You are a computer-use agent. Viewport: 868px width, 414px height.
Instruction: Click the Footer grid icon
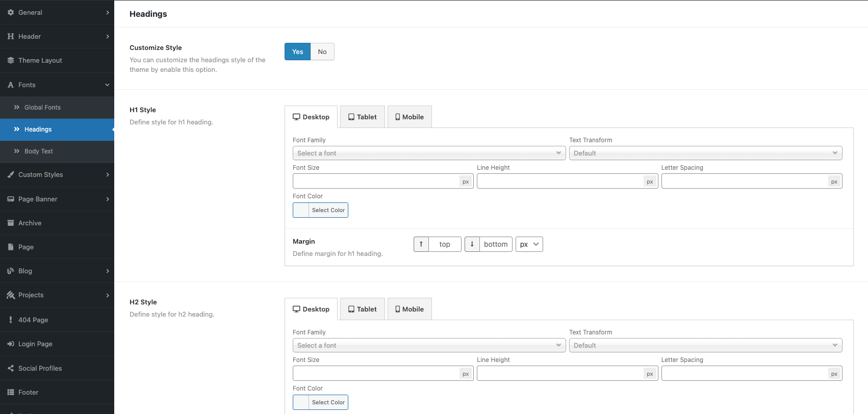coord(11,392)
